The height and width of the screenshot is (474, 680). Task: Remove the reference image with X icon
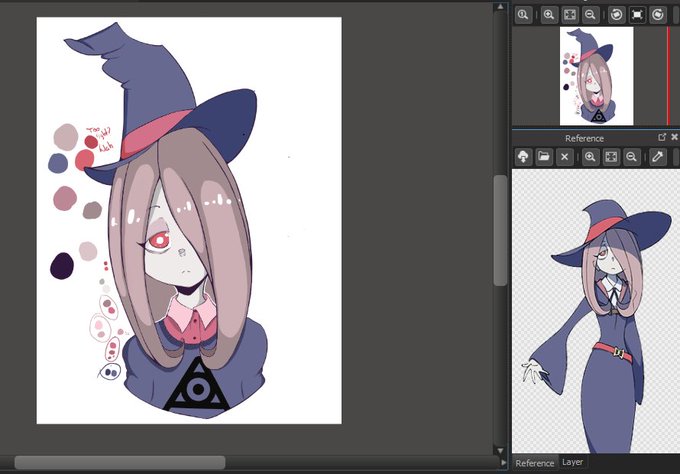point(564,157)
